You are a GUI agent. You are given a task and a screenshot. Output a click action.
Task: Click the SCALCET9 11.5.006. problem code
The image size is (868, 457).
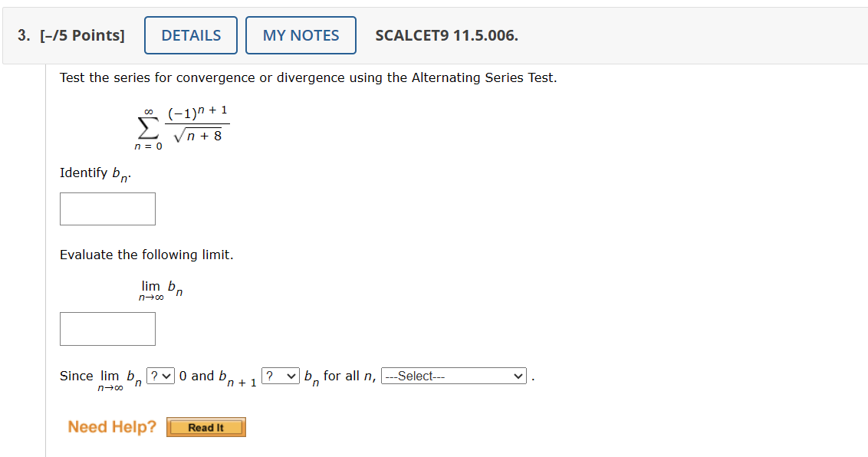pos(447,35)
